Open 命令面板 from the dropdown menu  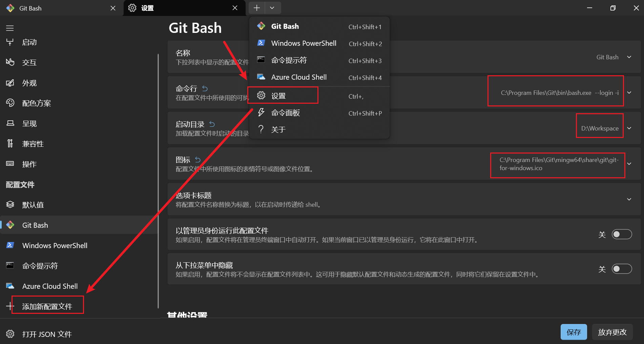[x=319, y=113]
